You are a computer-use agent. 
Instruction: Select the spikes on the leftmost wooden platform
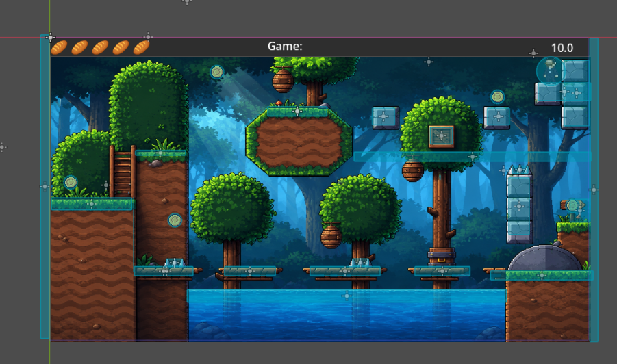pyautogui.click(x=175, y=263)
